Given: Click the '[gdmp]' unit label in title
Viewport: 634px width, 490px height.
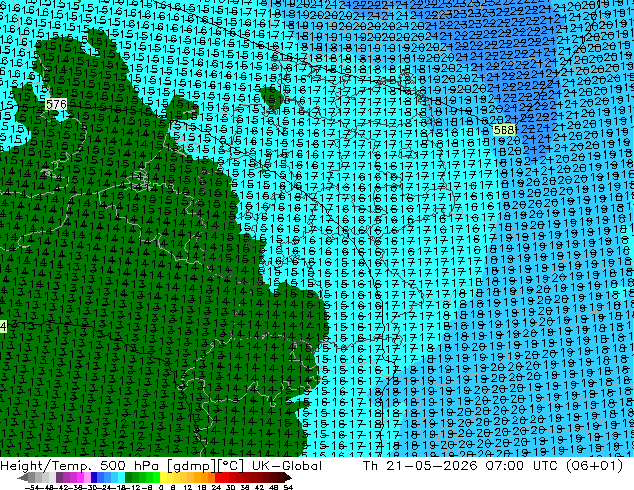Looking at the screenshot, I should coord(189,466).
